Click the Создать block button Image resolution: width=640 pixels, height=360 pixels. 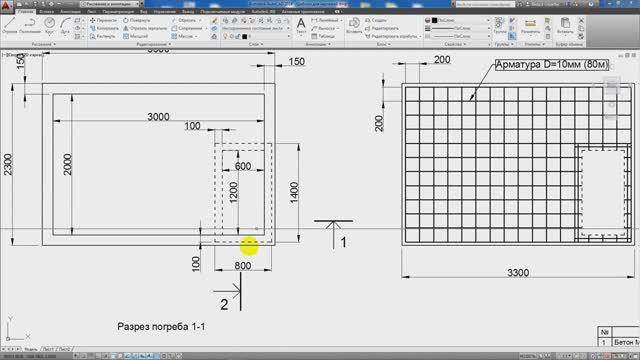tap(376, 20)
